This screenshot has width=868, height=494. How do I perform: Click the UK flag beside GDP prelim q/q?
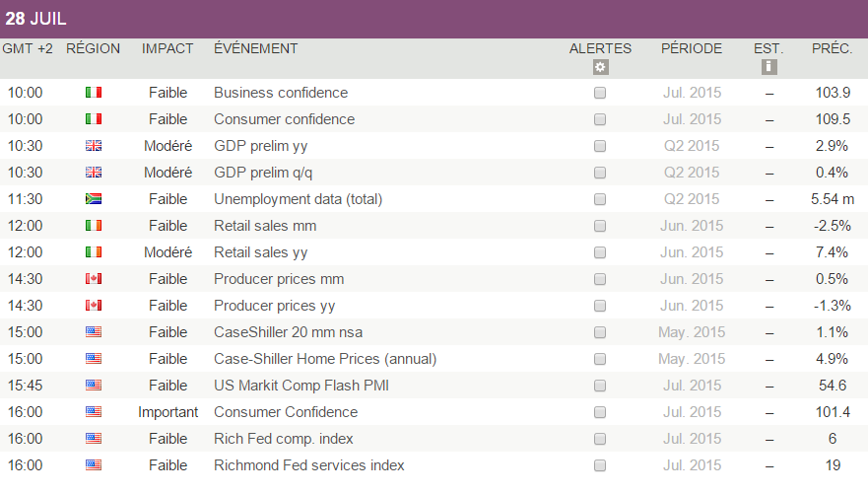[94, 173]
